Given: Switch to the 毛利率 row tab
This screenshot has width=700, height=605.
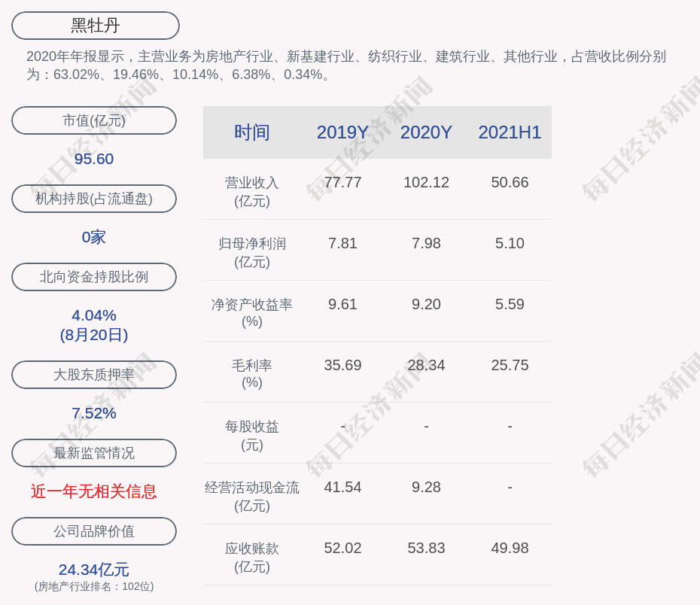Looking at the screenshot, I should tap(252, 373).
